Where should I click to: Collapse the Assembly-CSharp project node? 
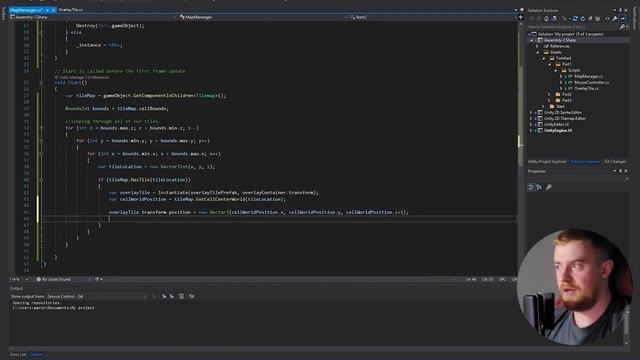[531, 40]
